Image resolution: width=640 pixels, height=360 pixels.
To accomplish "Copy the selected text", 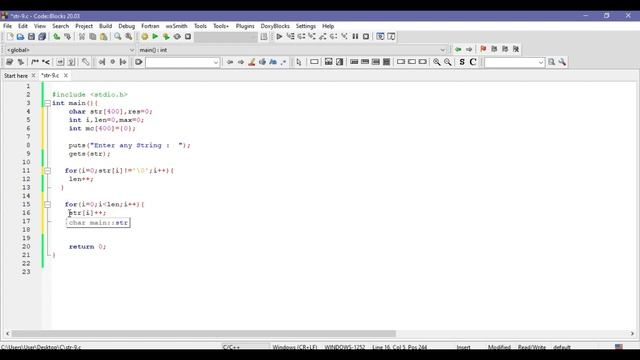I will click(93, 37).
